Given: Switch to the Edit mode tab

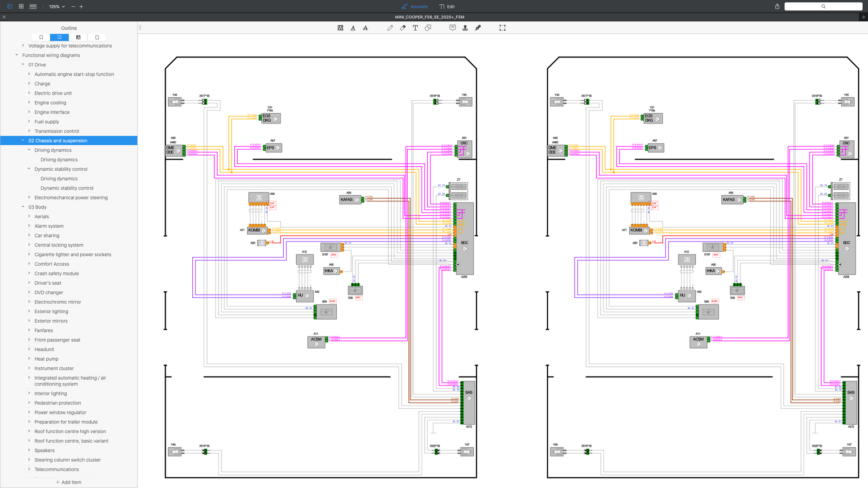Looking at the screenshot, I should (447, 7).
